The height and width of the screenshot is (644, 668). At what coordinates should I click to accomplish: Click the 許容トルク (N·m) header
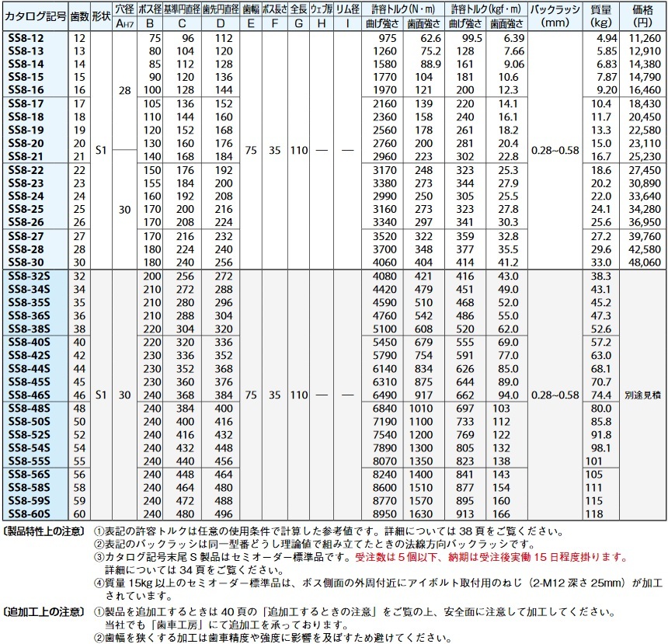403,9
